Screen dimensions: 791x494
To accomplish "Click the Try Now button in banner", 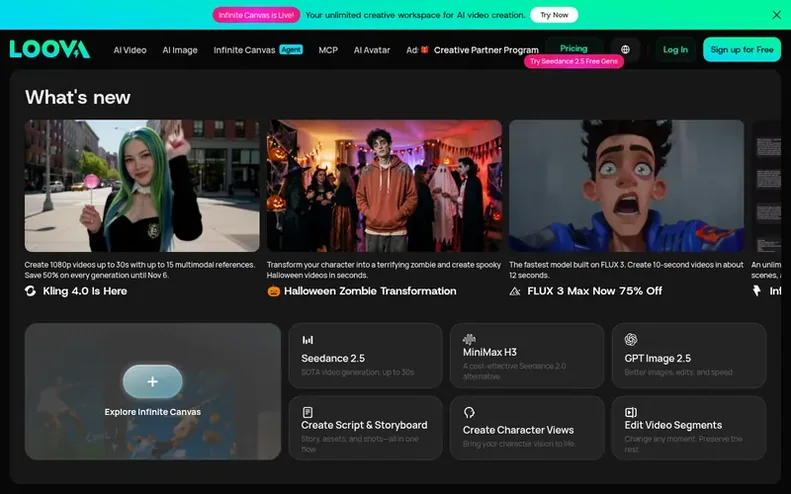I will [554, 15].
